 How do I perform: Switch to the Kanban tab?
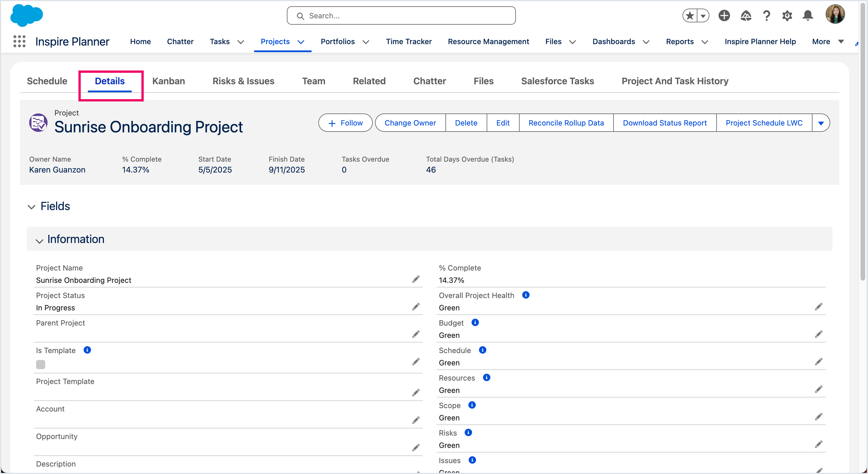(169, 81)
